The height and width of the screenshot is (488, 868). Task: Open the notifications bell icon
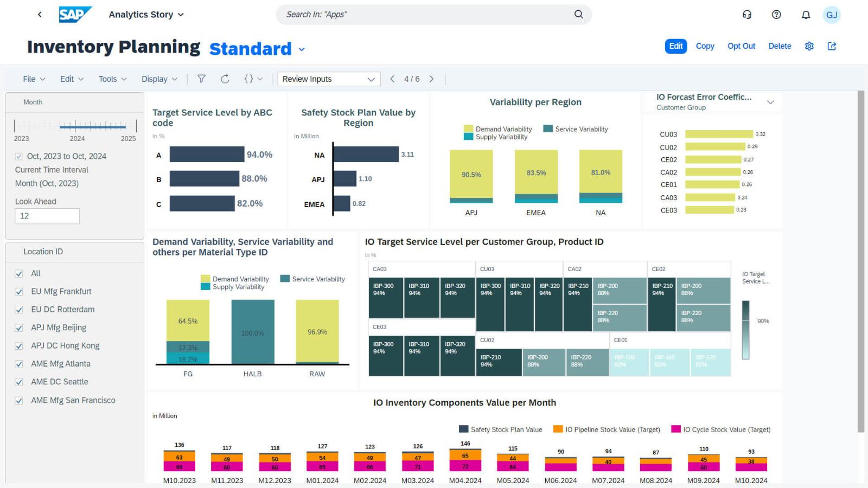(805, 15)
